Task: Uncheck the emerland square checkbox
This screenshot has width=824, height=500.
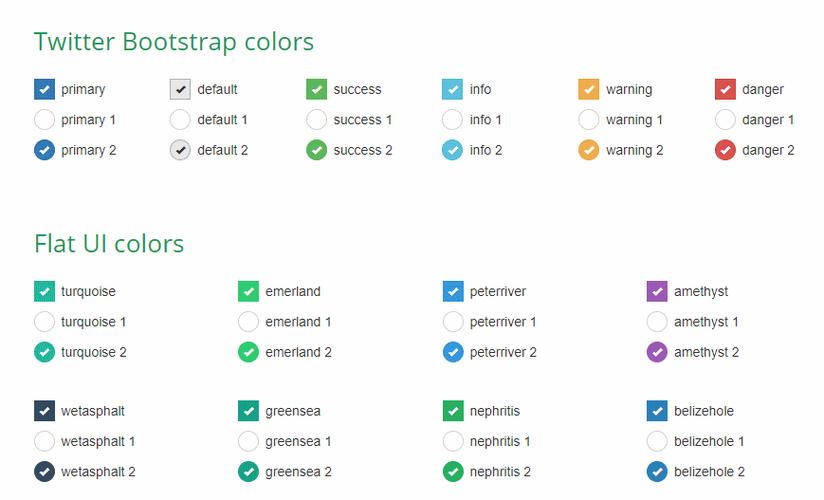Action: point(248,292)
